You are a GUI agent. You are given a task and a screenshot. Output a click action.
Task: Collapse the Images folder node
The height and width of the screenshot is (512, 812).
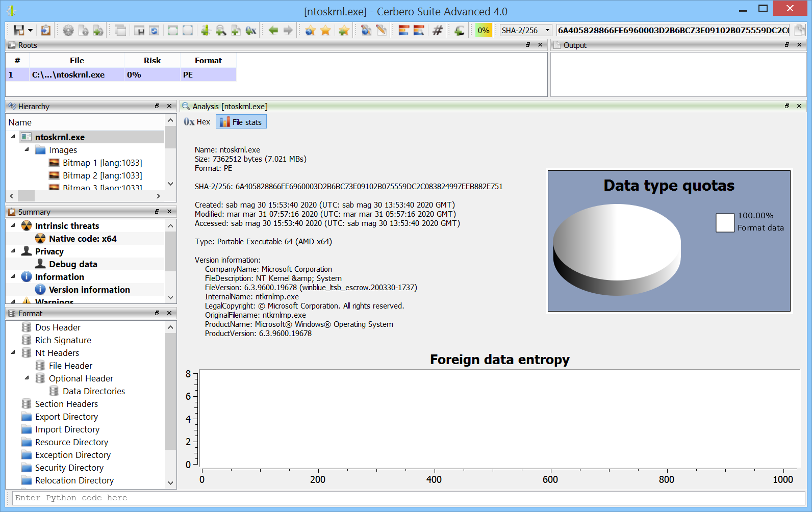tap(27, 149)
